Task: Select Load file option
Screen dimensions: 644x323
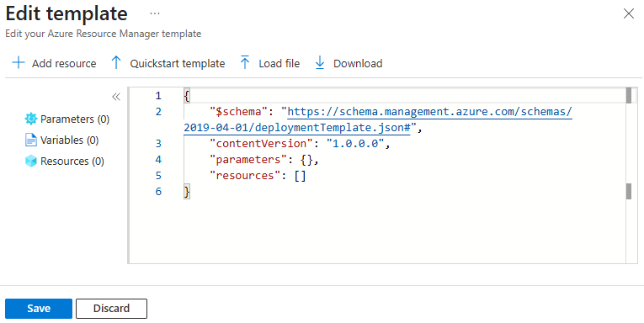Action: point(279,64)
